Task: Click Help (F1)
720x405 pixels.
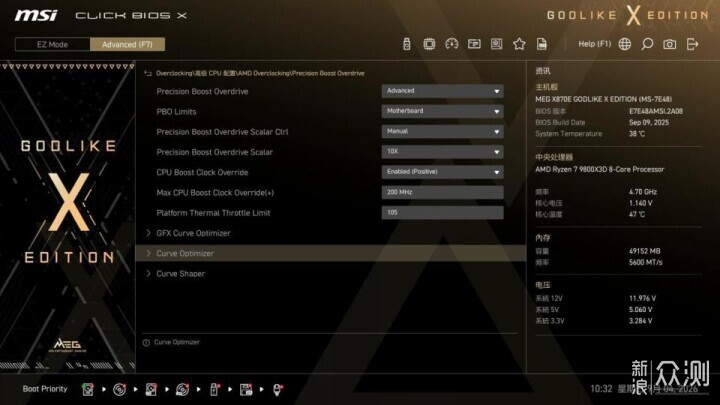Action: pos(595,44)
